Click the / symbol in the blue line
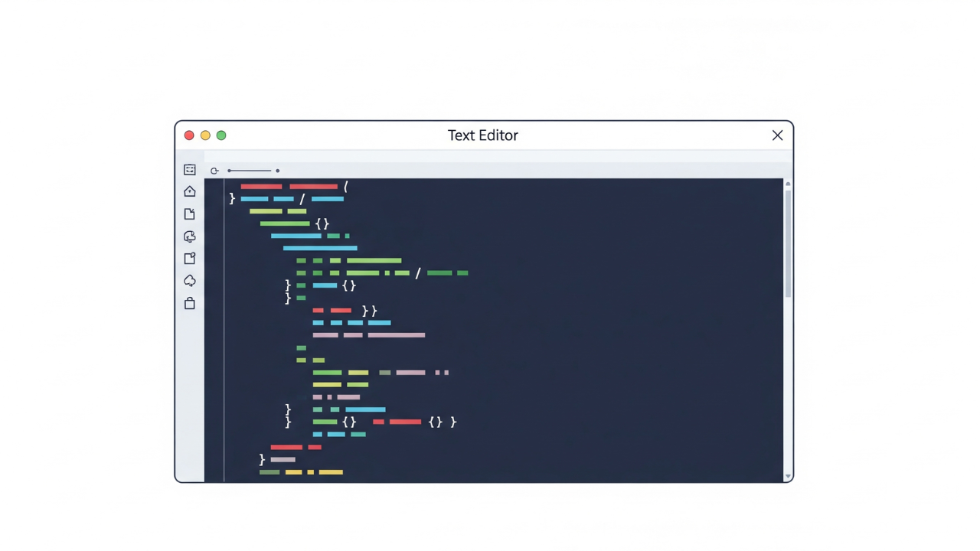Viewport: 980px width, 551px height. click(x=302, y=199)
